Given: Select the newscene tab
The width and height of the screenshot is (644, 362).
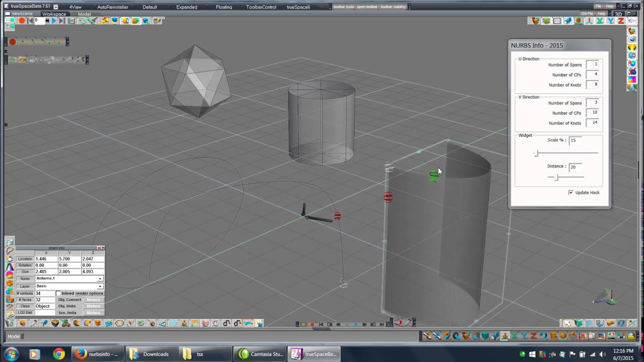Looking at the screenshot, I should click(22, 14).
